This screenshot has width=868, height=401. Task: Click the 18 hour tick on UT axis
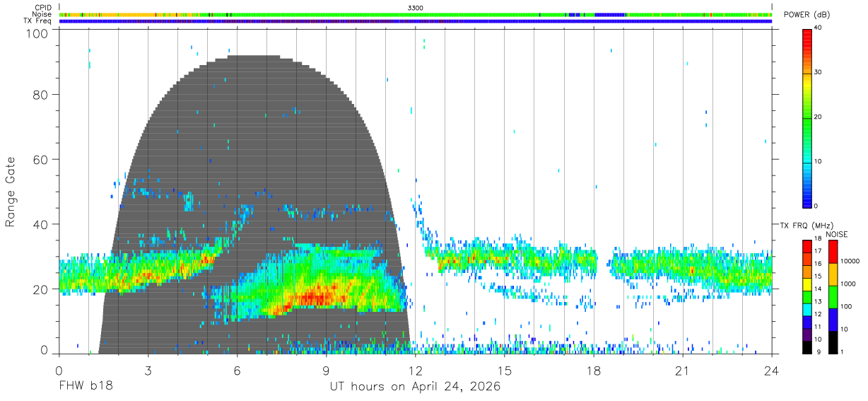pyautogui.click(x=593, y=371)
